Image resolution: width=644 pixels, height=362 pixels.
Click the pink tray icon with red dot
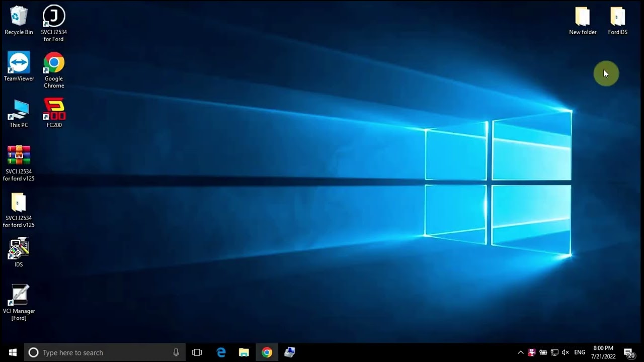pos(532,352)
